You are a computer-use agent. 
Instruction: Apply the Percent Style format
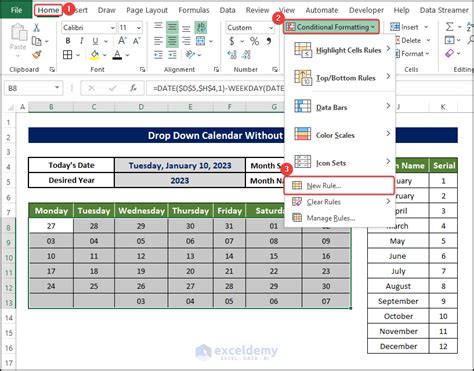(255, 41)
